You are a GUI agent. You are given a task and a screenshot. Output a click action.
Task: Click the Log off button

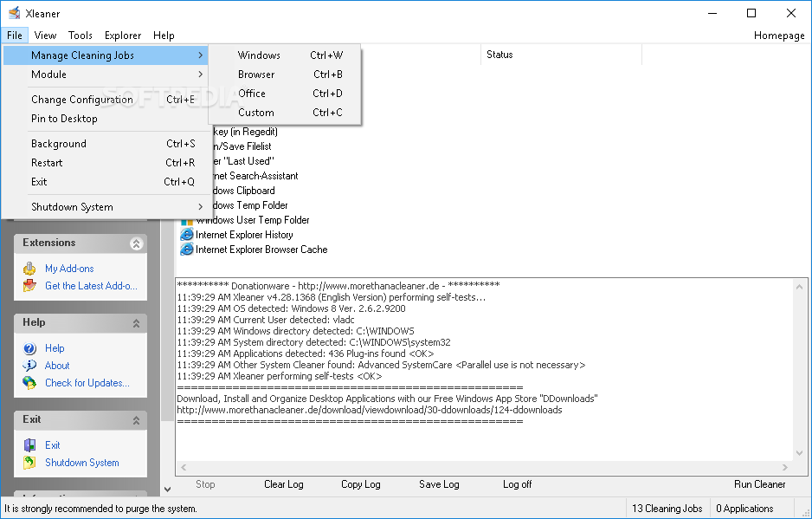517,484
